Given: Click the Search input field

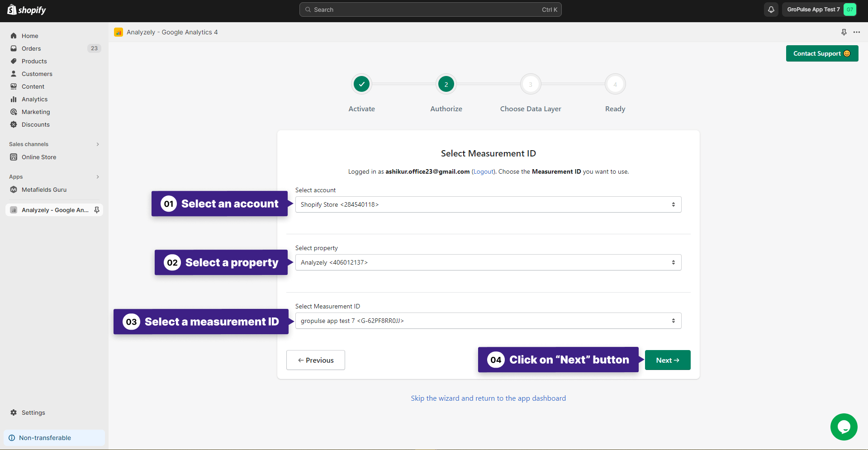Looking at the screenshot, I should coord(431,9).
